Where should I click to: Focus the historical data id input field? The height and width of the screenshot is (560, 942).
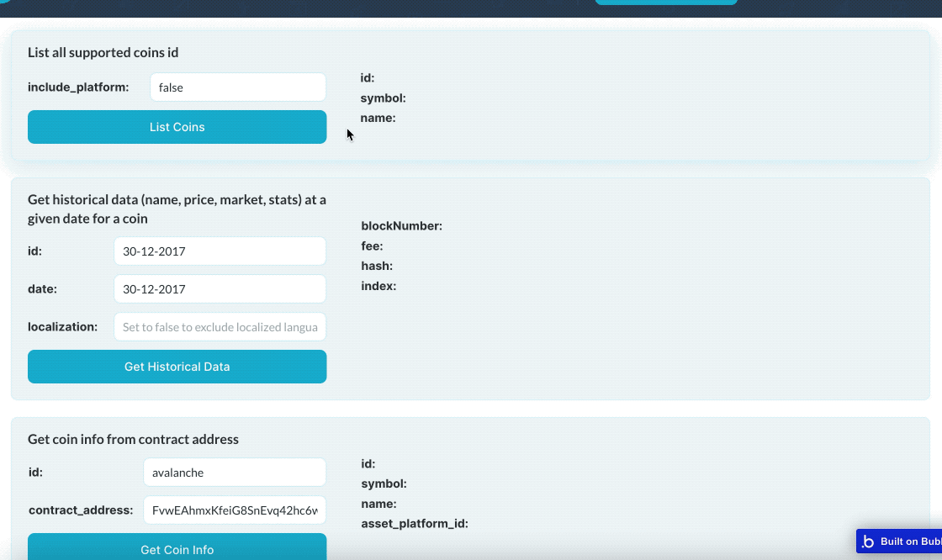[x=220, y=251]
